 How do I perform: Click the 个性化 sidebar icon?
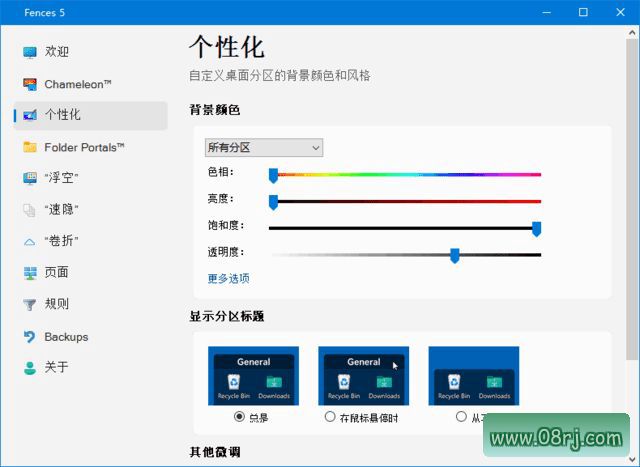[x=30, y=116]
